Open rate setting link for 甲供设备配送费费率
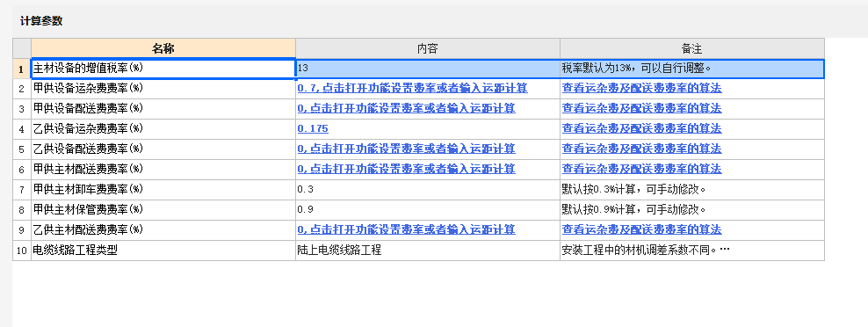Screen dimensions: 868x327 click(406, 108)
